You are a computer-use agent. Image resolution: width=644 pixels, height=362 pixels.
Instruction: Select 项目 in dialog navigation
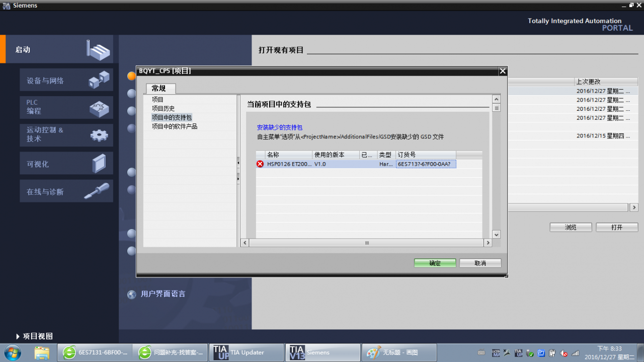157,100
